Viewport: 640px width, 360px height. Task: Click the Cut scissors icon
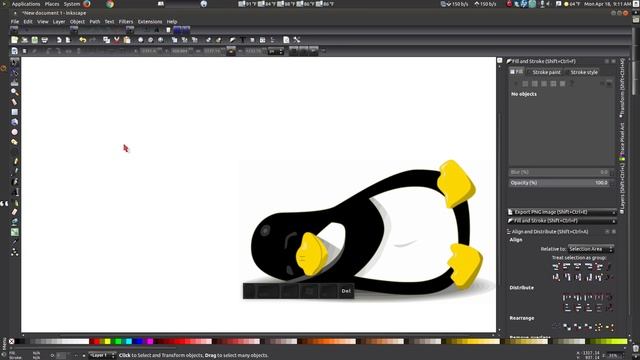pyautogui.click(x=117, y=40)
